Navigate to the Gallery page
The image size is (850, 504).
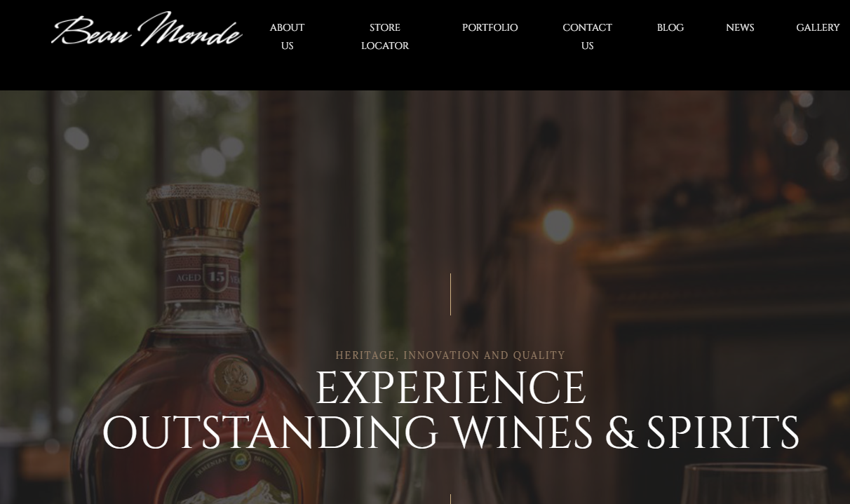818,27
